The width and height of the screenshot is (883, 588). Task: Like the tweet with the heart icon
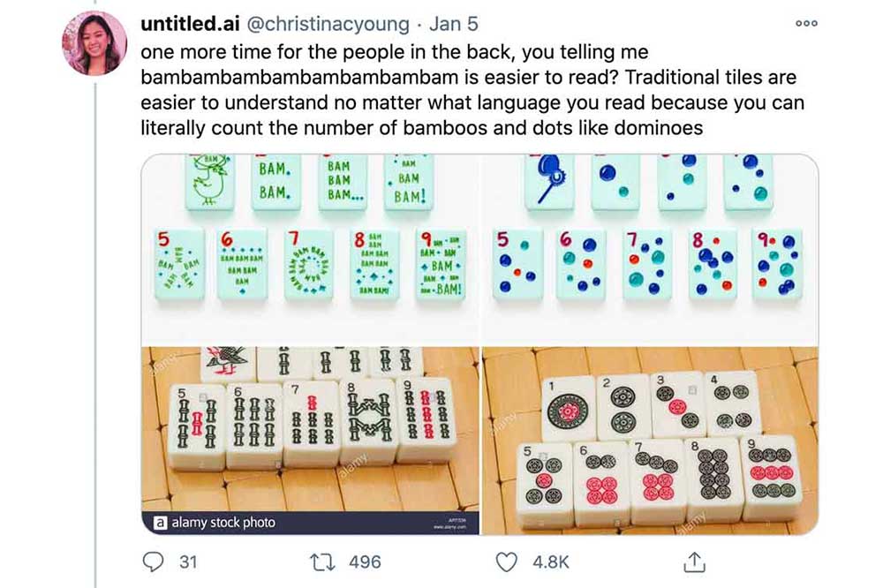tap(506, 562)
